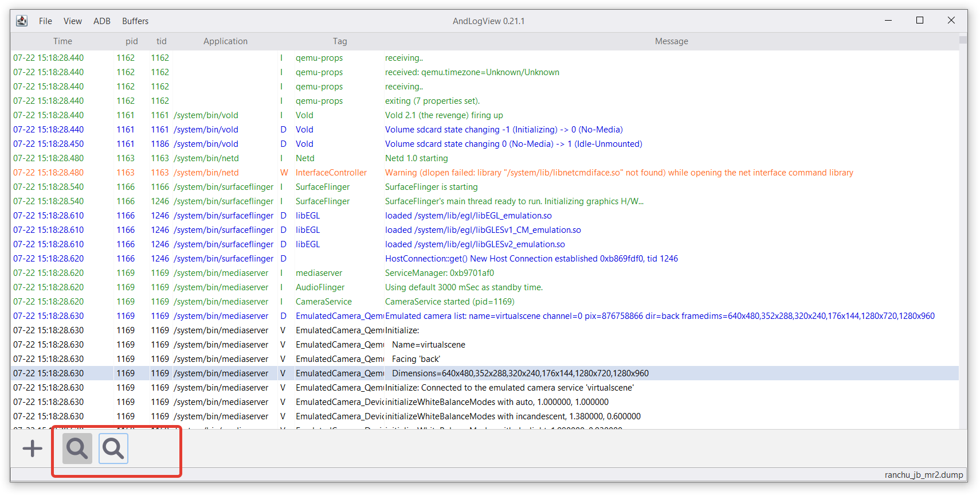Select row 'Volume sdcard state changing 0 (No-Media)'
This screenshot has height=495, width=980.
pos(484,144)
